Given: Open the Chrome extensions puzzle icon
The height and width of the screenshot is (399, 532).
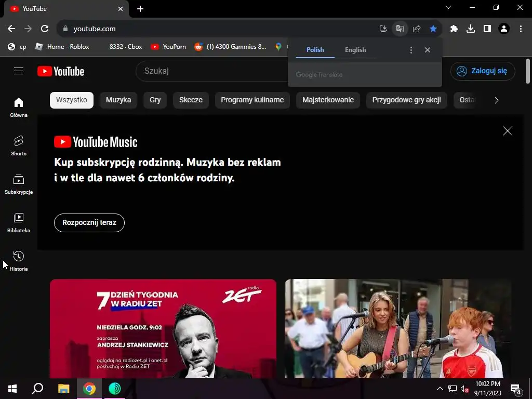Looking at the screenshot, I should tap(454, 29).
